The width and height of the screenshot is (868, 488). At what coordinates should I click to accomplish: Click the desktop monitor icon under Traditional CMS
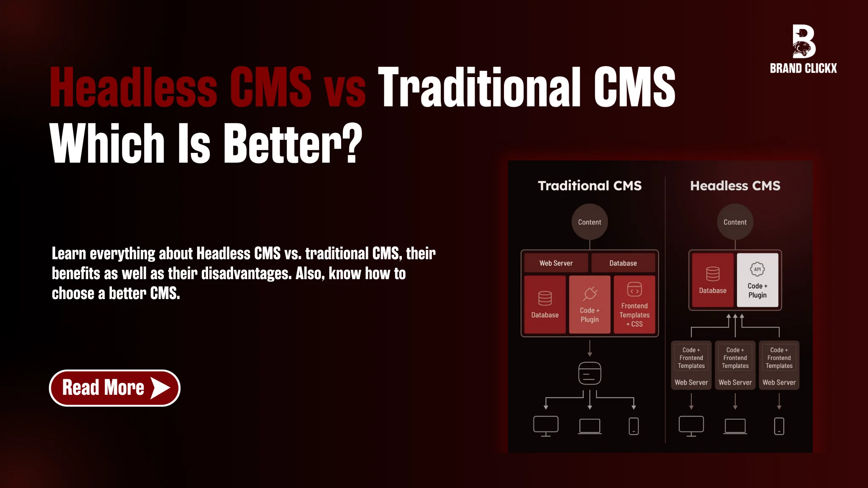[545, 425]
